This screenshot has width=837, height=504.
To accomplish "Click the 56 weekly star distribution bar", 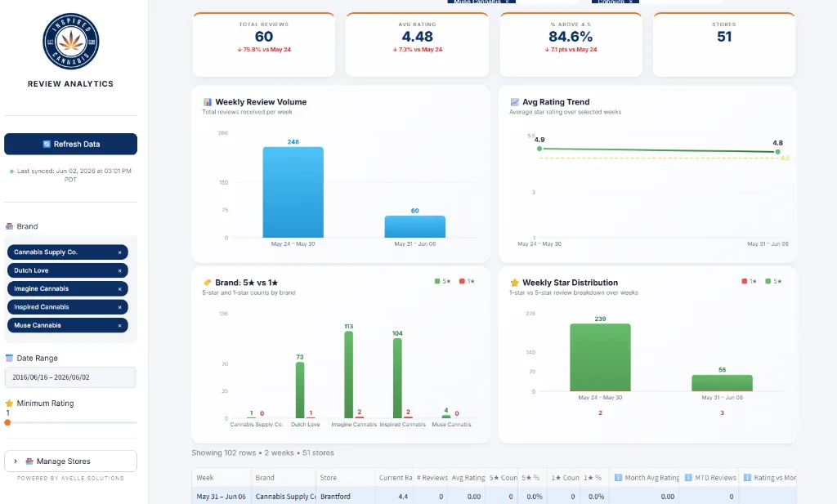I will [x=722, y=383].
